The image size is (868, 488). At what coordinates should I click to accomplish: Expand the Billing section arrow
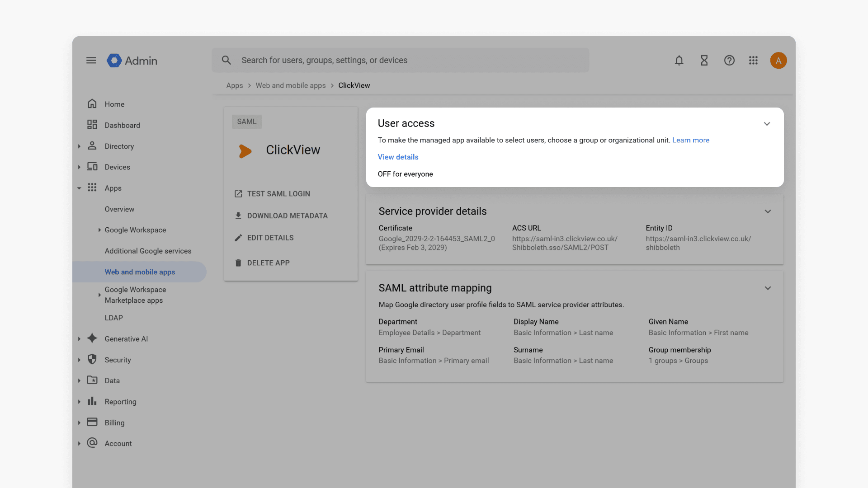79,423
